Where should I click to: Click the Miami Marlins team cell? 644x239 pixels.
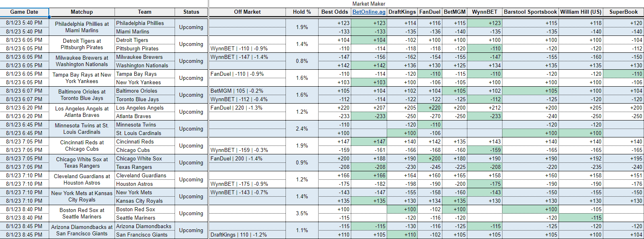click(145, 31)
